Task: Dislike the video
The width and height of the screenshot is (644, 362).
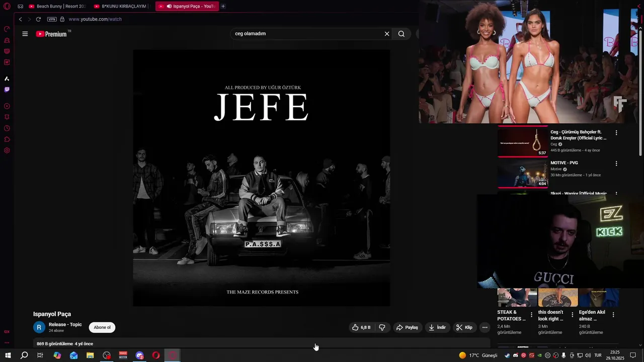Action: point(382,327)
